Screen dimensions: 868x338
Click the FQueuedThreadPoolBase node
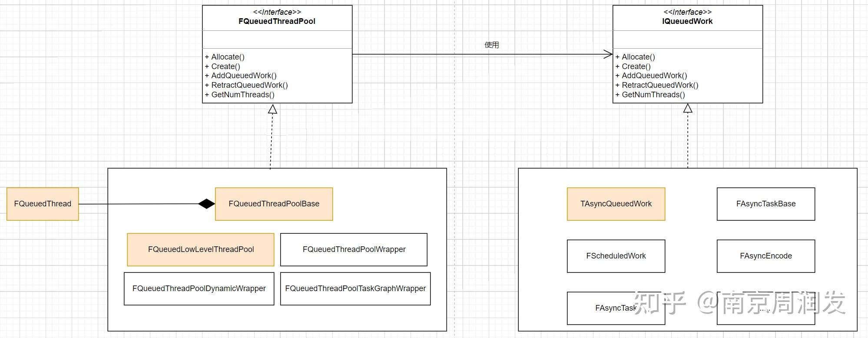(274, 204)
